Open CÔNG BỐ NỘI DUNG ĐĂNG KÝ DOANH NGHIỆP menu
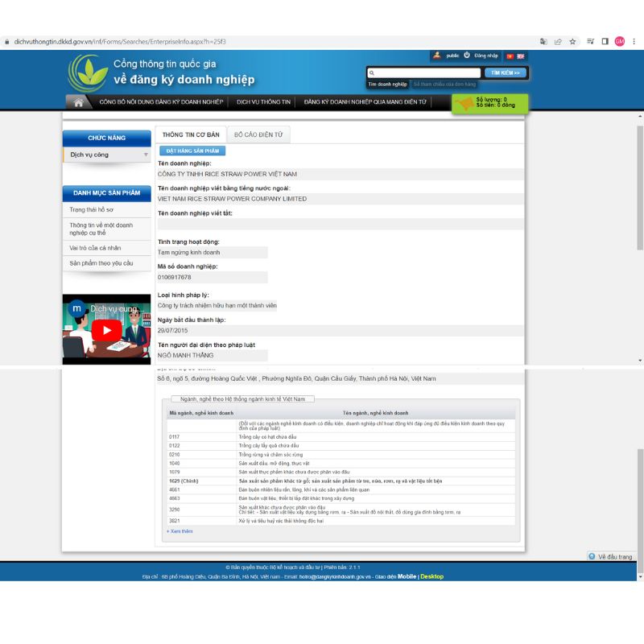Viewport: 644px width, 644px height. pos(161,102)
